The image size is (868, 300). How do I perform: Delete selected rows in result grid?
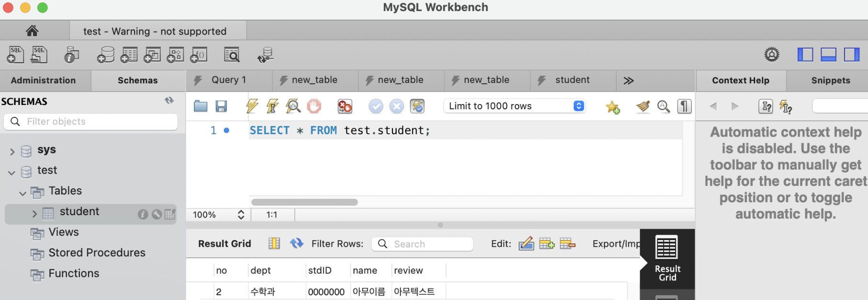568,243
